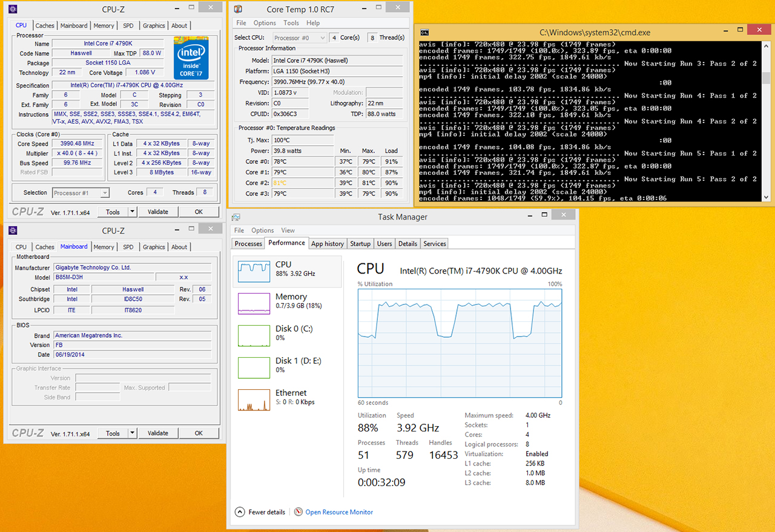Switch to Details tab in Task Manager

407,244
